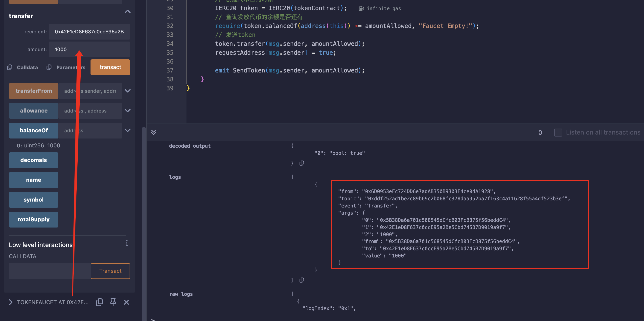The height and width of the screenshot is (321, 644).
Task: Copy Calldata icon next to Calldata label
Action: click(9, 67)
